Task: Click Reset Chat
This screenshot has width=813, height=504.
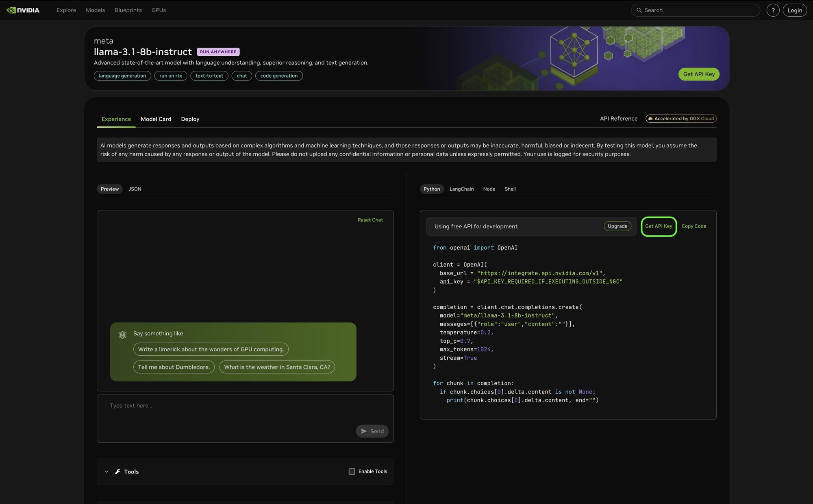Action: 370,220
